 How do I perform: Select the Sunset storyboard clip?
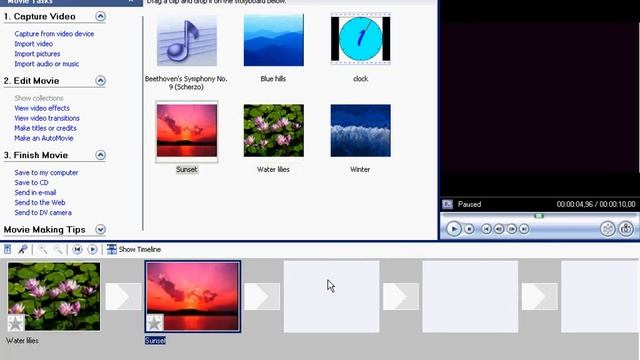coord(193,296)
